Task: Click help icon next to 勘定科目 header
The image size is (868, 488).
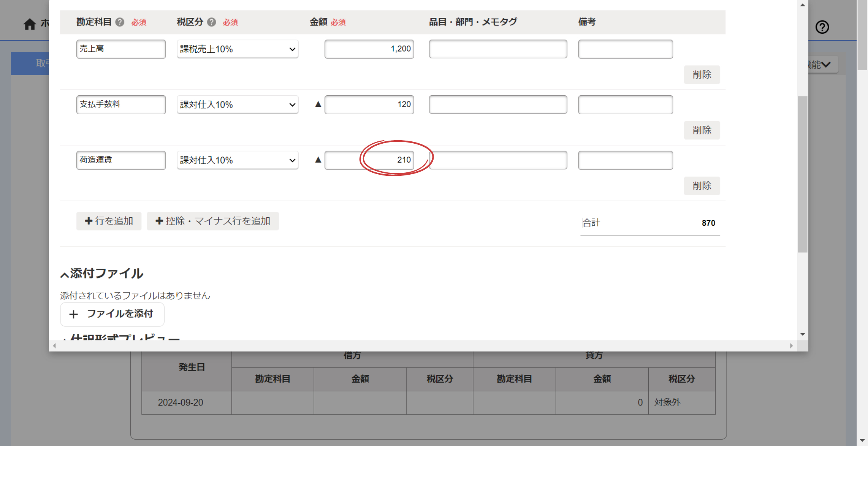Action: pos(120,22)
